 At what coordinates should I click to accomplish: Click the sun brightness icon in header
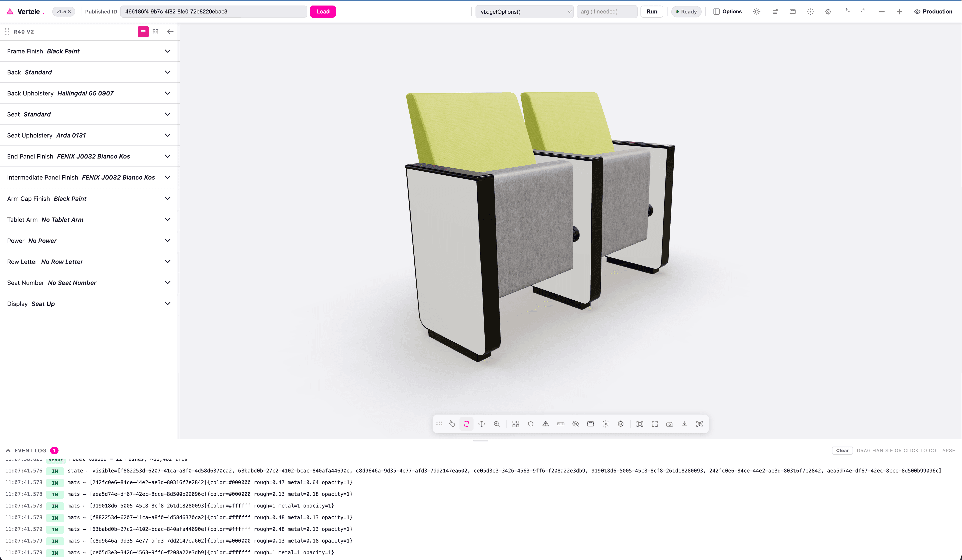[757, 12]
